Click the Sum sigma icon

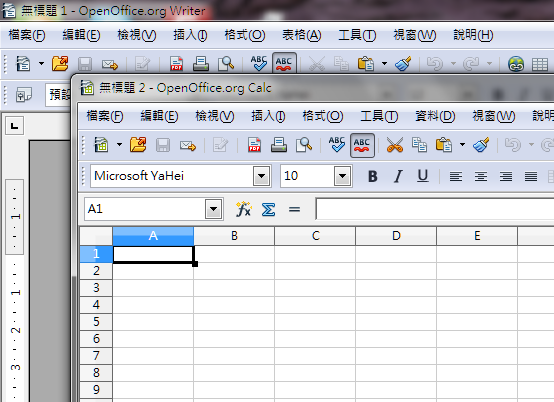tap(269, 209)
